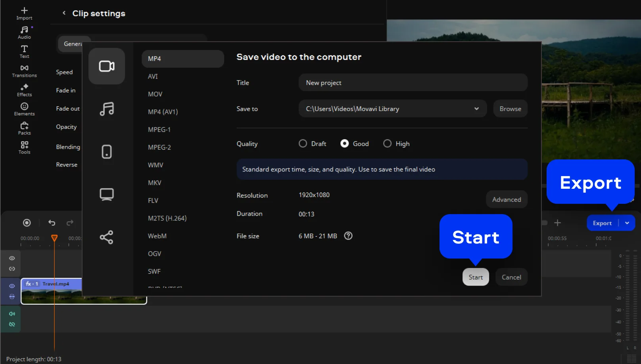Select High quality
Viewport: 641px width, 364px height.
tap(387, 144)
